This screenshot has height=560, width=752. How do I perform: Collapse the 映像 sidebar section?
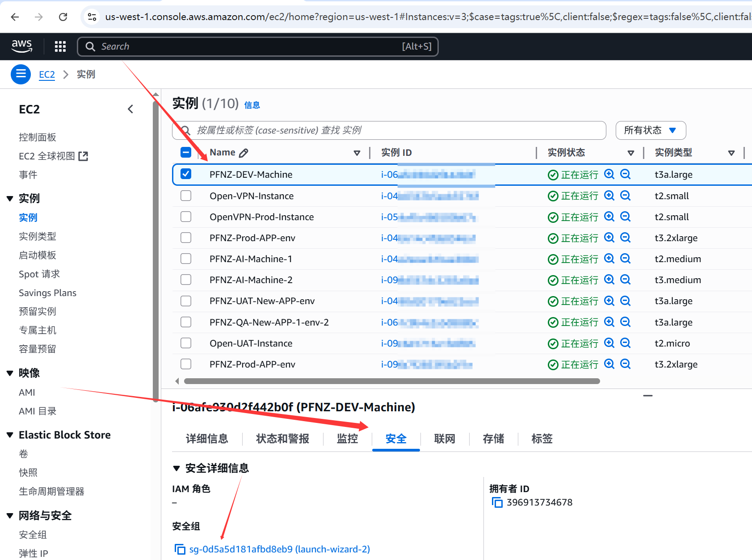10,373
